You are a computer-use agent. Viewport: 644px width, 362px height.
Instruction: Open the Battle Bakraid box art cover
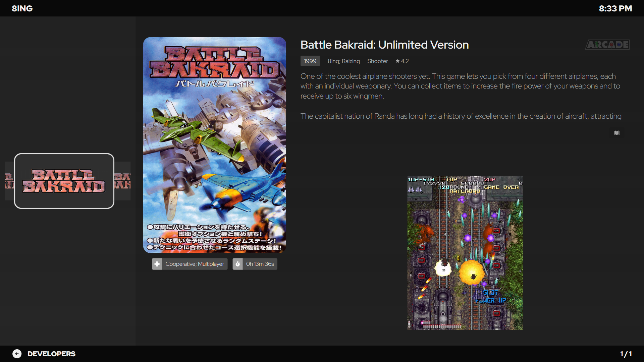[x=215, y=145]
